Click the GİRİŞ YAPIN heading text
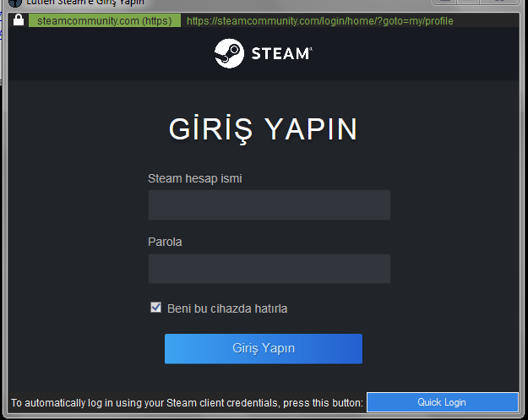 point(263,129)
